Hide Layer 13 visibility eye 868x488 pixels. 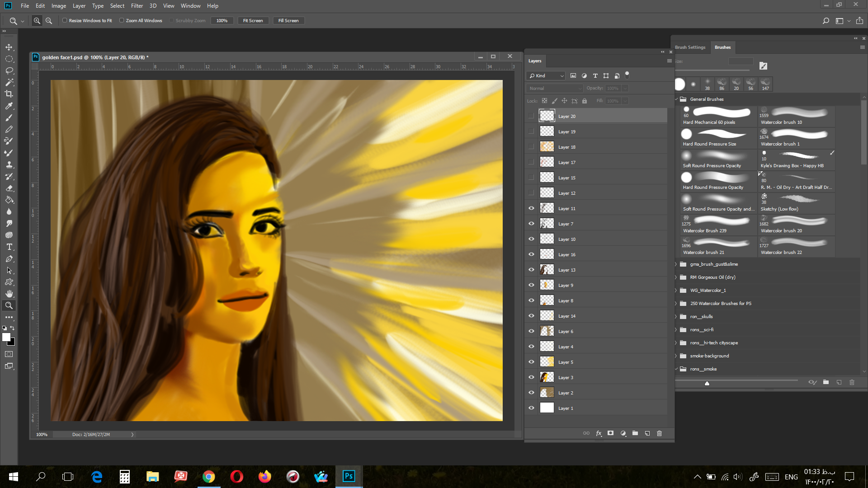tap(532, 270)
